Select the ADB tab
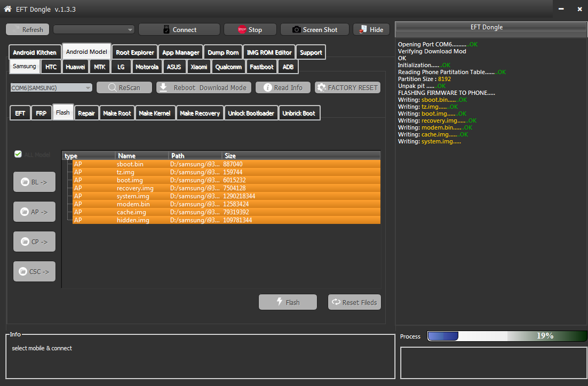 click(x=288, y=67)
